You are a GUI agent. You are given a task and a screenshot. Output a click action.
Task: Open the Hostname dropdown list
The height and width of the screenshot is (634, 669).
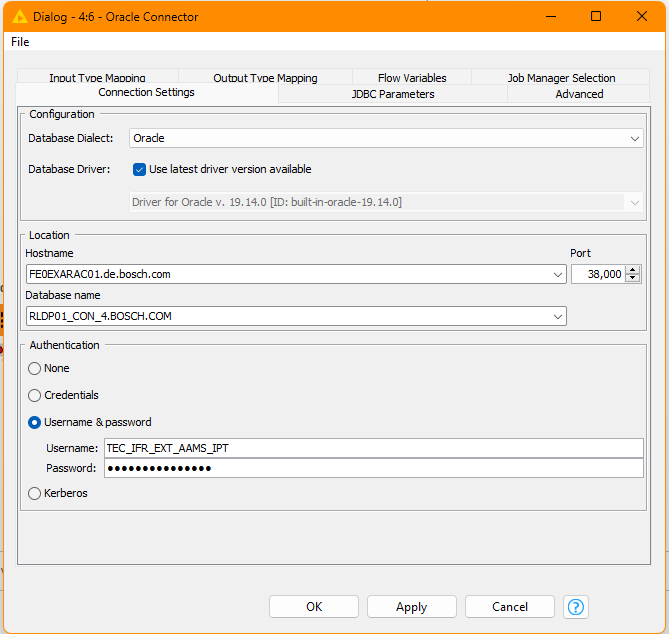pos(558,274)
